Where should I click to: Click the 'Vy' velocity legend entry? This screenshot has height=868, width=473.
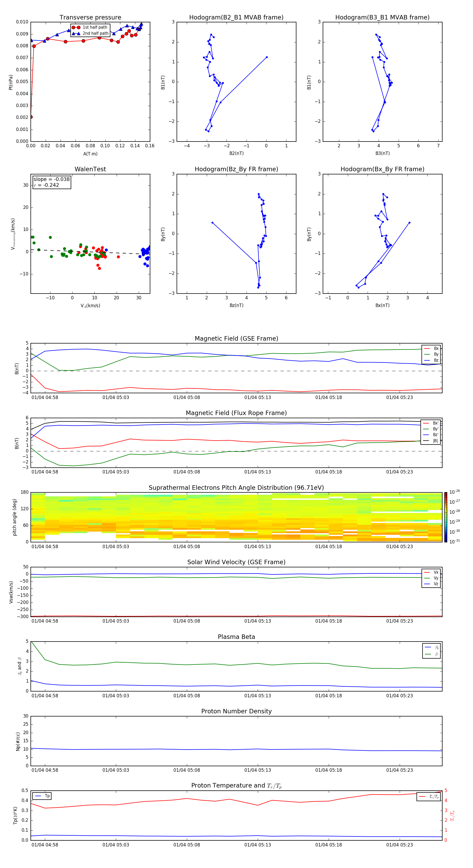coord(431,578)
